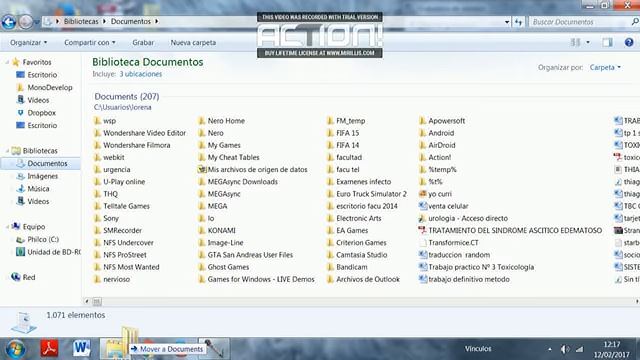Collapse the Equipo tree section
This screenshot has width=640, height=360.
[7, 227]
